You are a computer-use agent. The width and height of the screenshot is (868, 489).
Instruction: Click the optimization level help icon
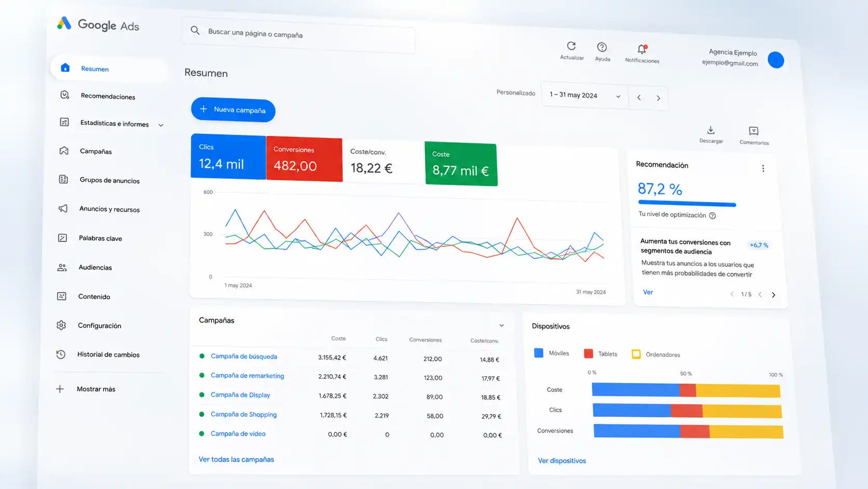pos(712,216)
